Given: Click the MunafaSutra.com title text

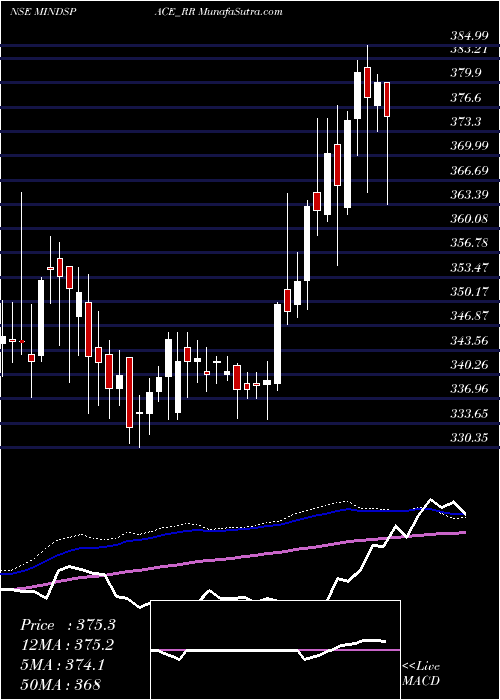Looking at the screenshot, I should coord(240,12).
